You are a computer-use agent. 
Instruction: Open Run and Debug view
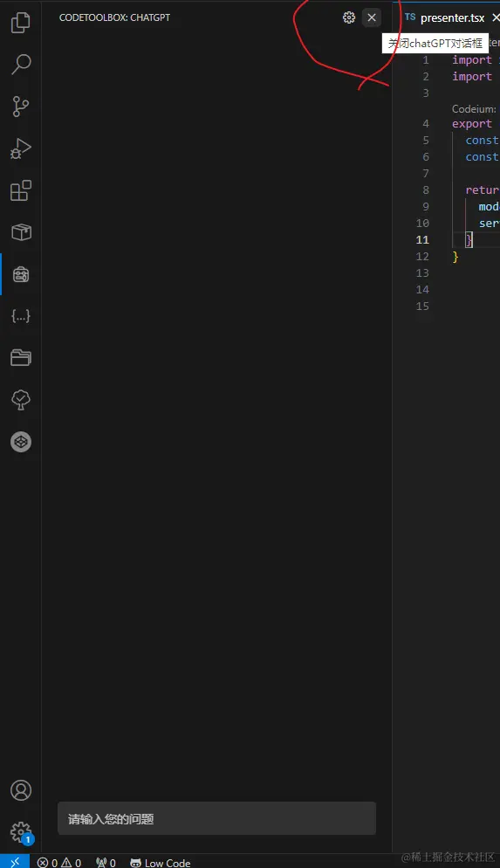pos(20,149)
